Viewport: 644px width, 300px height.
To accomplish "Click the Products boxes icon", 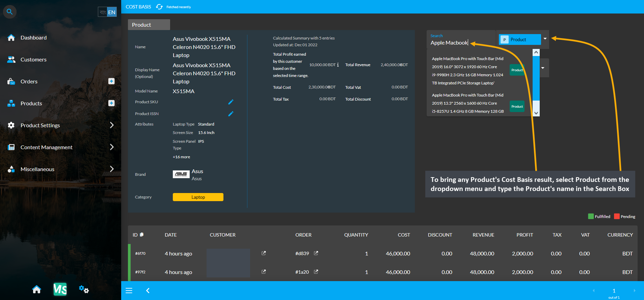I will click(x=11, y=103).
